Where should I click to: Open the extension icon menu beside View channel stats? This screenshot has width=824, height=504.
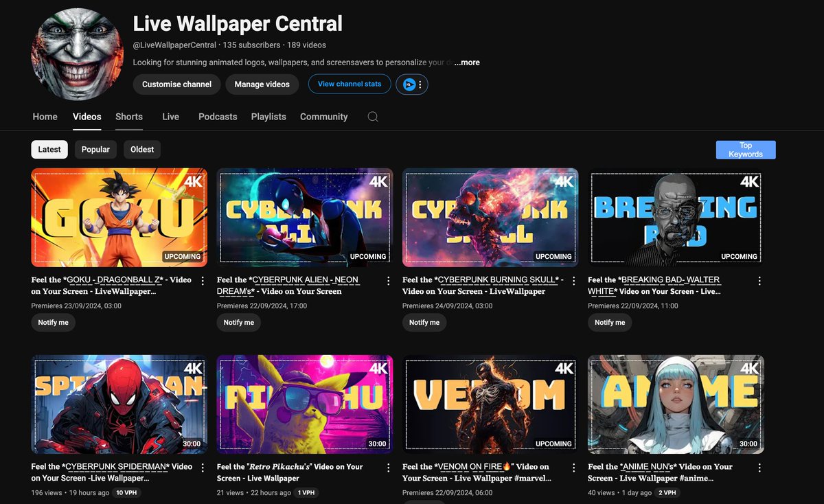tap(412, 84)
